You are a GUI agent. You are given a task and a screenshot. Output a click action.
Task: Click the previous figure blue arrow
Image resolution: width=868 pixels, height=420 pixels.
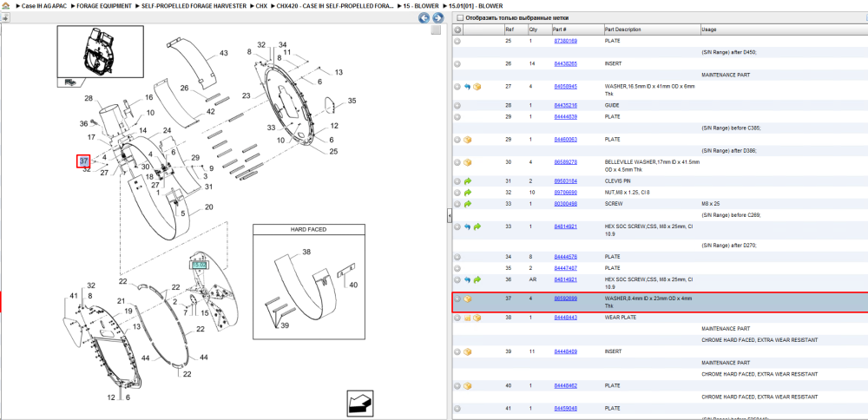click(x=424, y=17)
